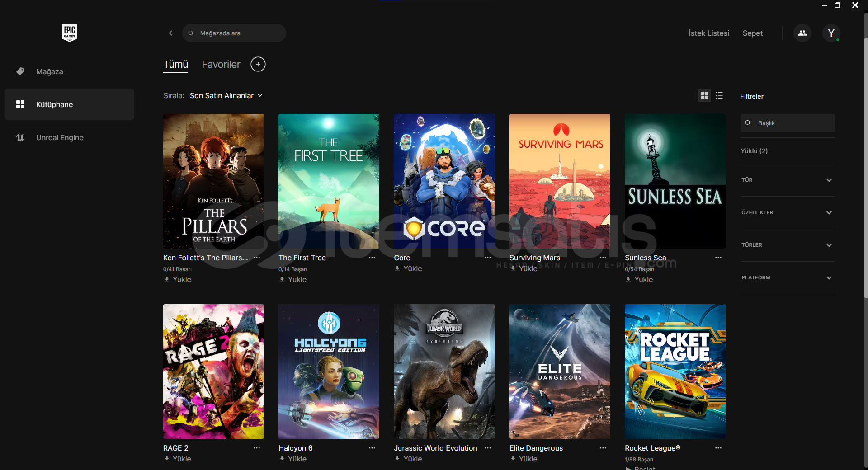Click Yükle under Jurassic World Evolution

coord(408,459)
